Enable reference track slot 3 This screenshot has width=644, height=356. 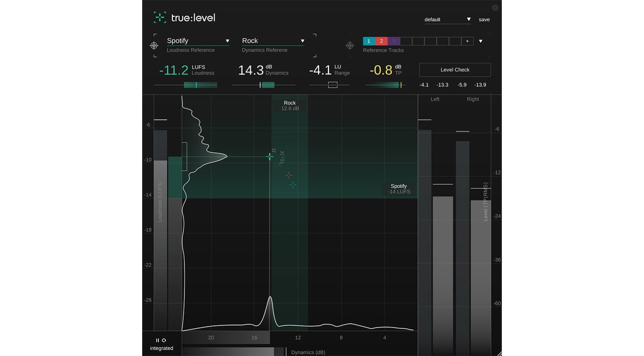coord(394,41)
